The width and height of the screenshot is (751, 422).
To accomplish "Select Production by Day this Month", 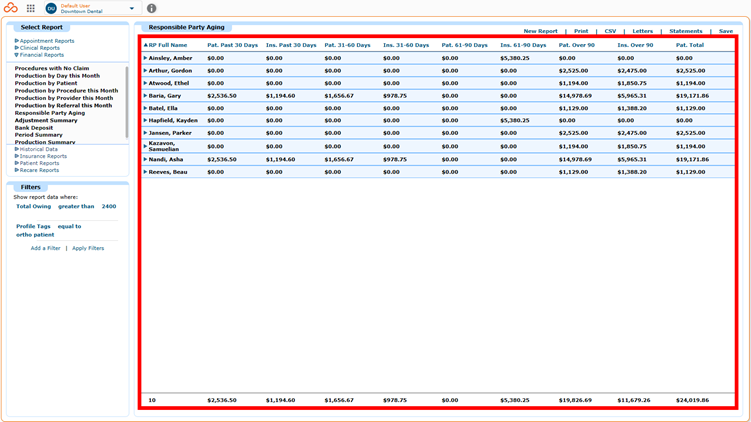I will click(57, 76).
